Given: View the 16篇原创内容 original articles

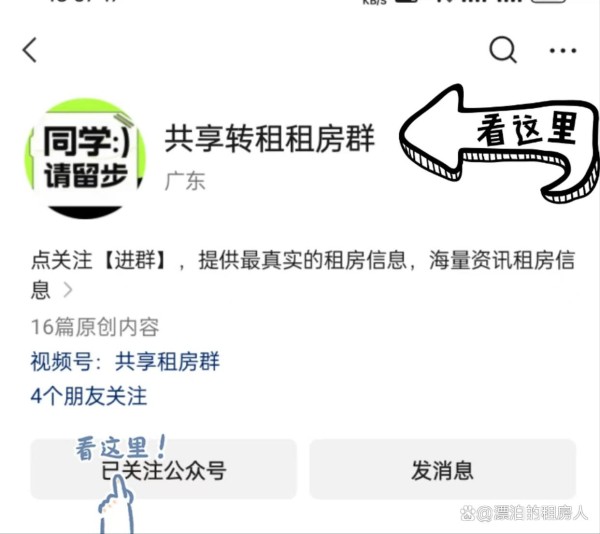Looking at the screenshot, I should coord(95,327).
